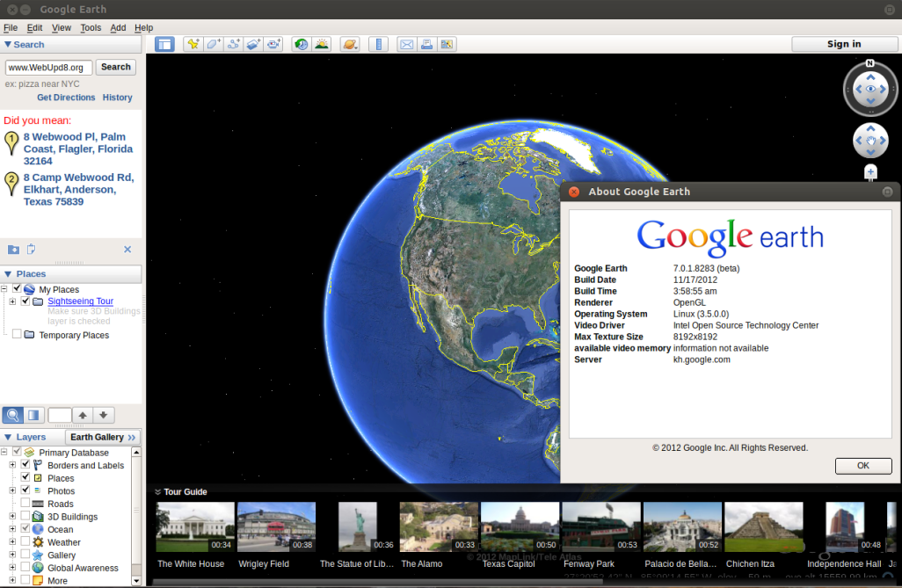Open the Record a Tour tool
Screen dimensions: 902x588
tap(274, 44)
